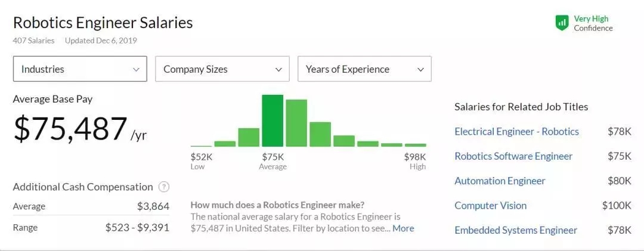Viewport: 644px width, 251px height.
Task: Click the $98K High label on the chart
Action: point(416,161)
